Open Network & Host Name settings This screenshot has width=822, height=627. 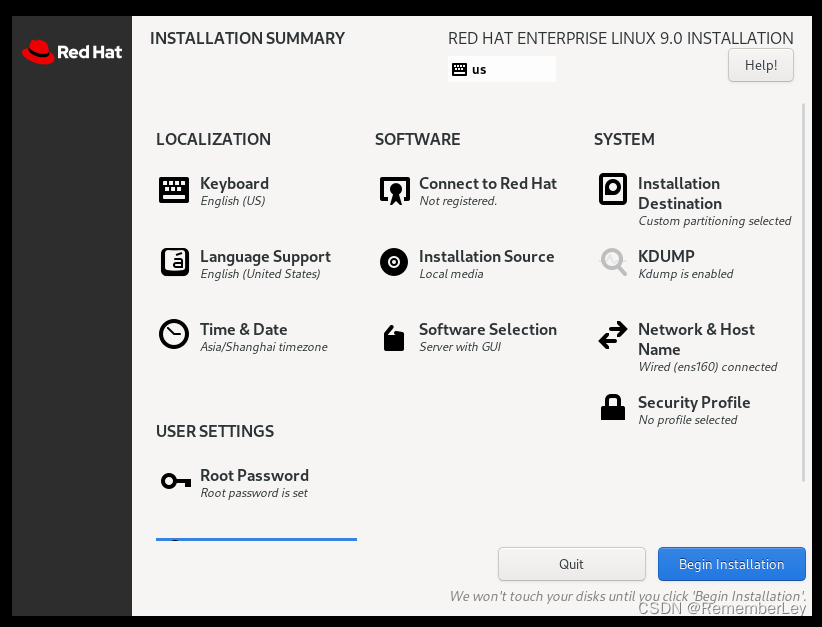[696, 339]
